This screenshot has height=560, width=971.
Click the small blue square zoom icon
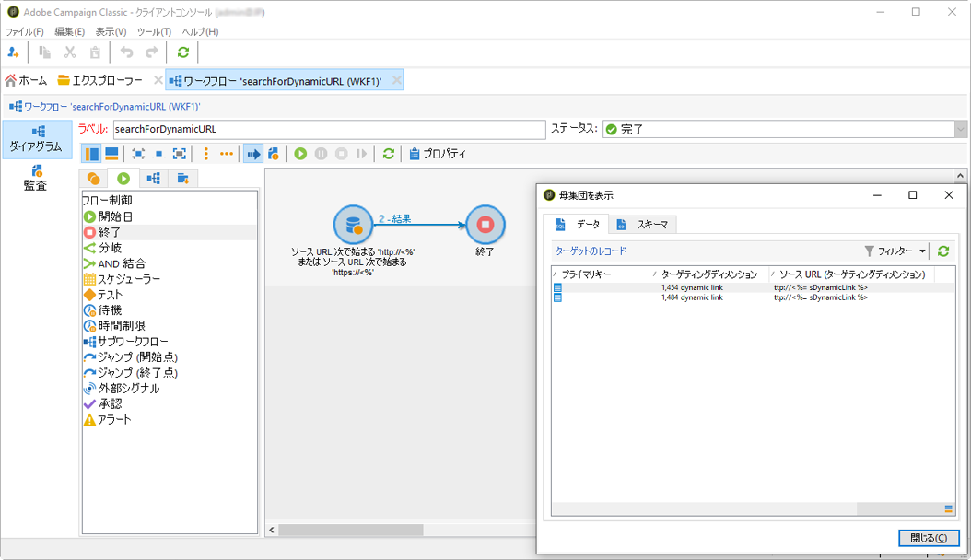click(158, 154)
